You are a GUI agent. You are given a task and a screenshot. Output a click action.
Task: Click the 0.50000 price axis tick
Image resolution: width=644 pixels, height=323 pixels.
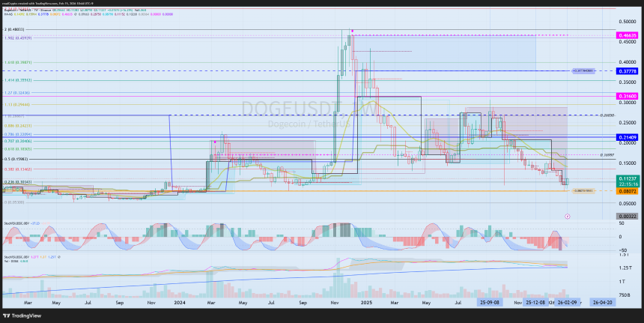pos(628,22)
